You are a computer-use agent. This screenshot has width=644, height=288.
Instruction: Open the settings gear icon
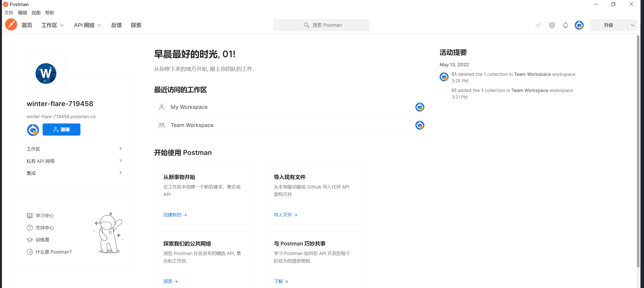[x=552, y=25]
